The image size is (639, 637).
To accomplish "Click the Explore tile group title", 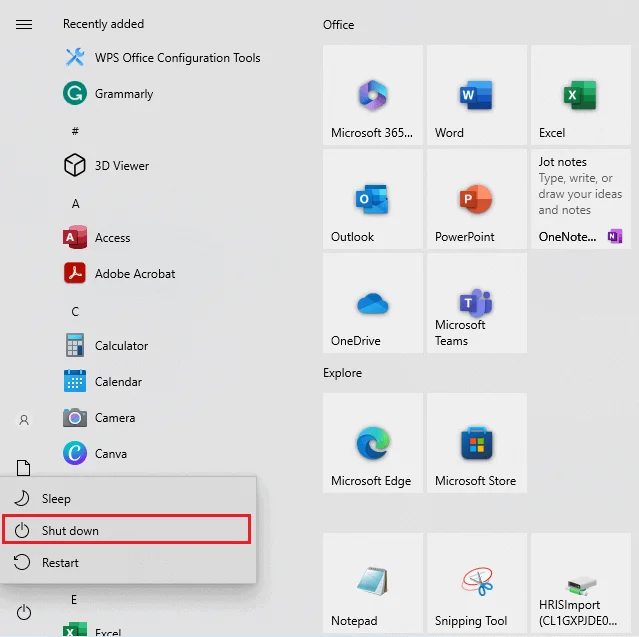I will point(342,373).
